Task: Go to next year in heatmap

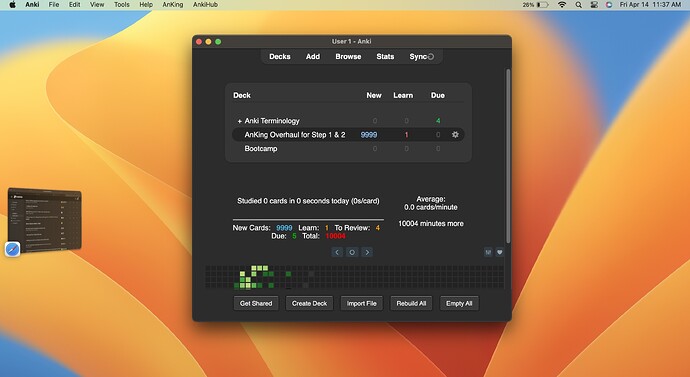Action: click(367, 252)
